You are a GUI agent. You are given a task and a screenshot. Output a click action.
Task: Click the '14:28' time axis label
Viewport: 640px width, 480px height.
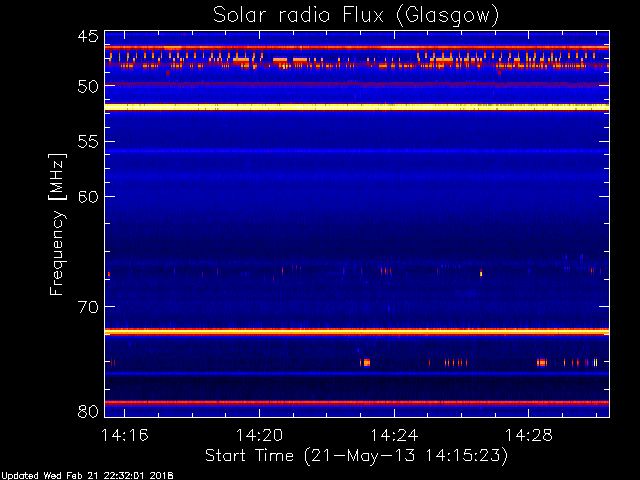529,435
